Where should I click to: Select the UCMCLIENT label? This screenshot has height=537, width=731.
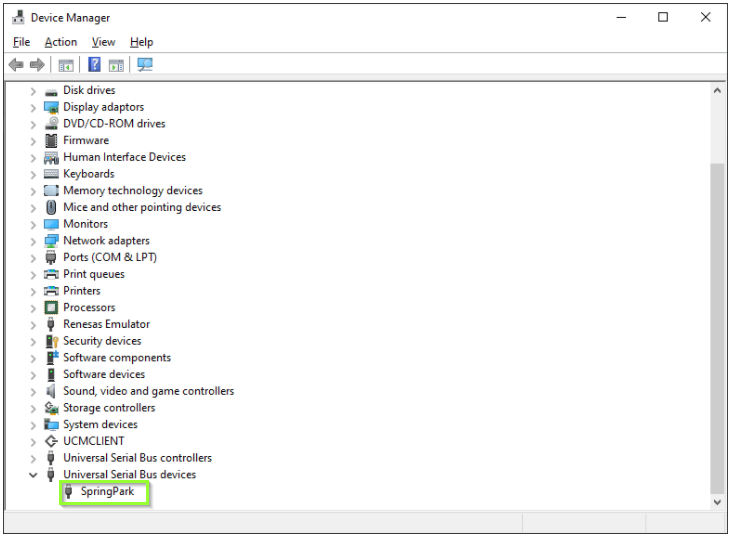click(x=94, y=441)
